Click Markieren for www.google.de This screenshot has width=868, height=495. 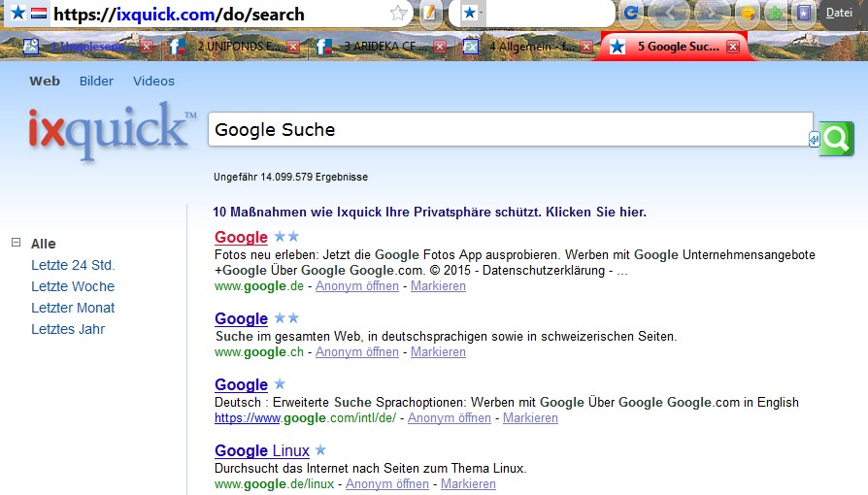(x=438, y=285)
